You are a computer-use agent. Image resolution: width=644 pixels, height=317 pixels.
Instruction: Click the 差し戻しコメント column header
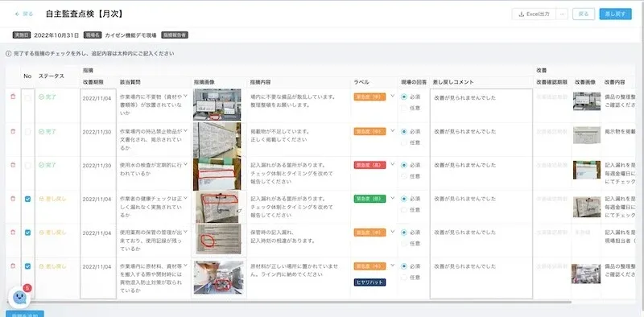click(453, 82)
